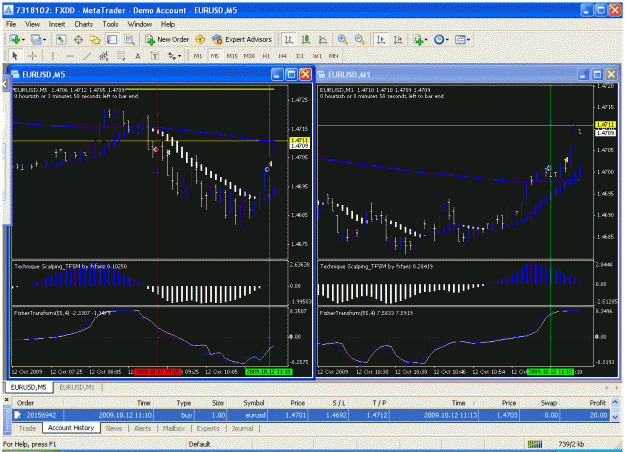625x452 pixels.
Task: Expand the Indicators dropdown arrow
Action: pos(426,40)
